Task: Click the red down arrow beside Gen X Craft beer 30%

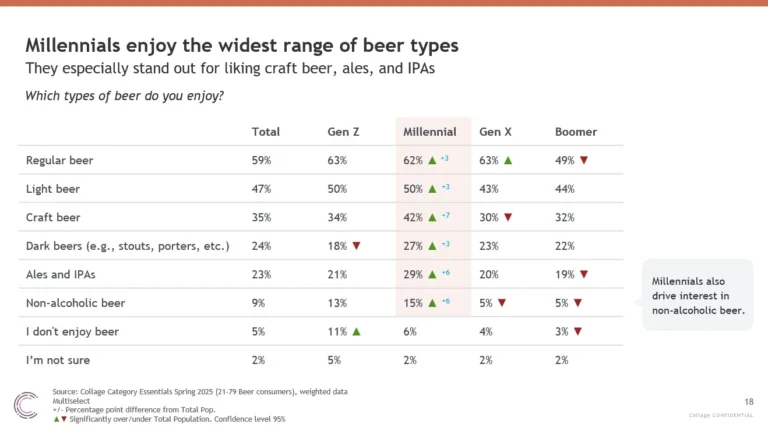Action: [x=508, y=217]
